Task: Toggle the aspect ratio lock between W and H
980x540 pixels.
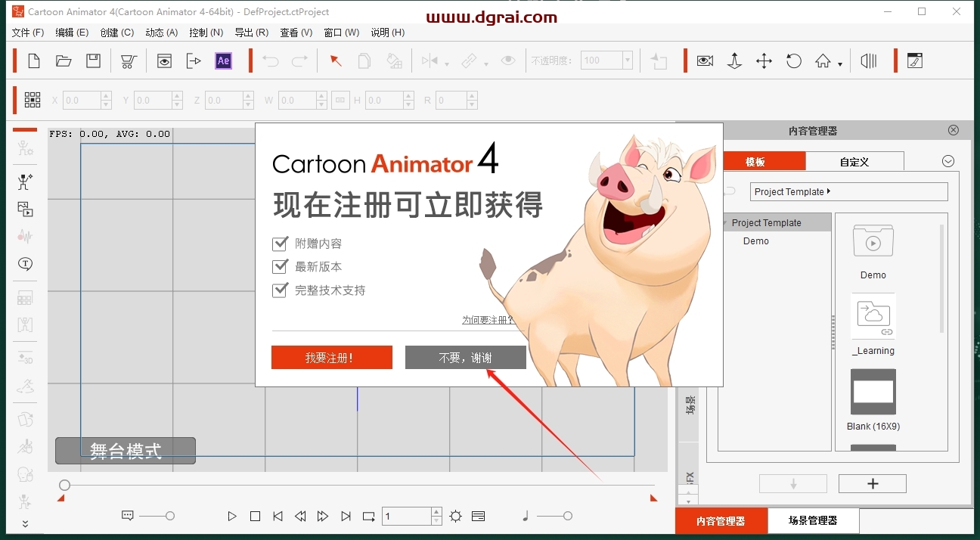Action: coord(340,100)
